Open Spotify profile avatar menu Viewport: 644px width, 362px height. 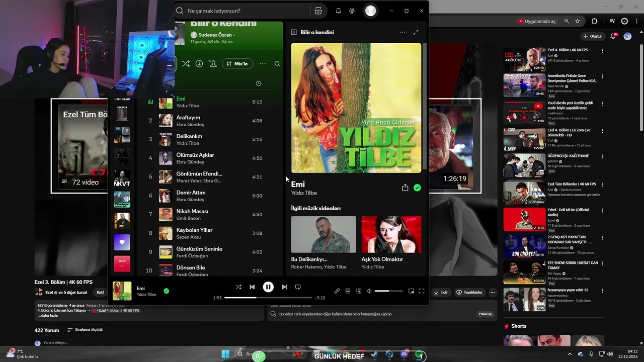coord(371,11)
